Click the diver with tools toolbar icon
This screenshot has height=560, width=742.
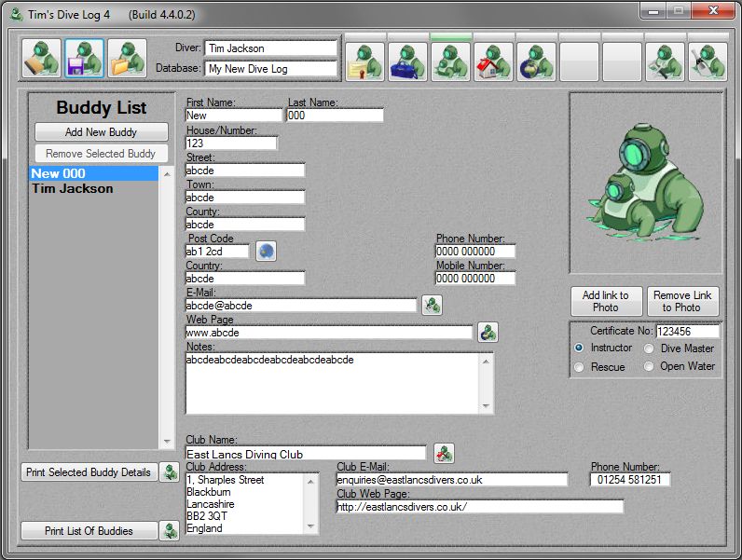click(666, 61)
